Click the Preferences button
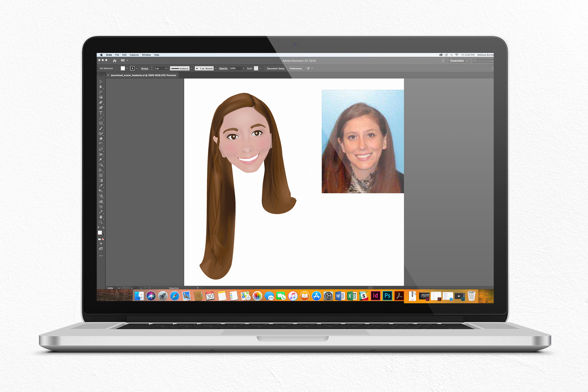The width and height of the screenshot is (588, 392). click(x=296, y=68)
